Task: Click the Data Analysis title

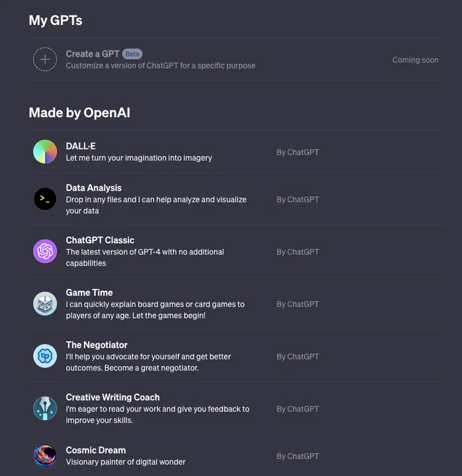Action: (94, 188)
